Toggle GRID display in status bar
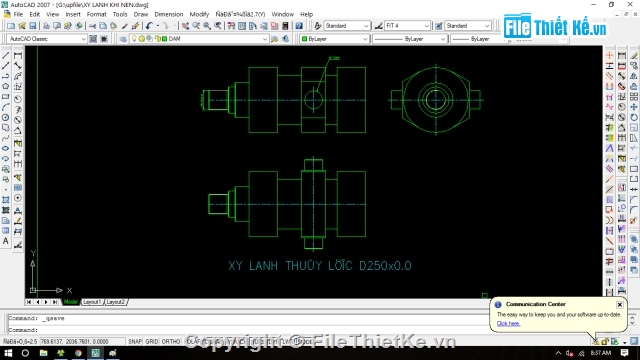Screen dimensions: 640x360 point(151,341)
